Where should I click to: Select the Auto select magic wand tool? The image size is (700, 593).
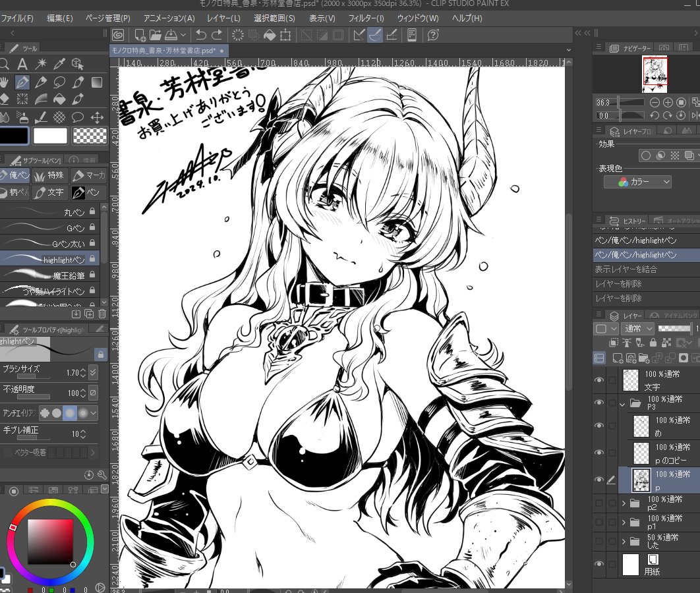click(41, 64)
